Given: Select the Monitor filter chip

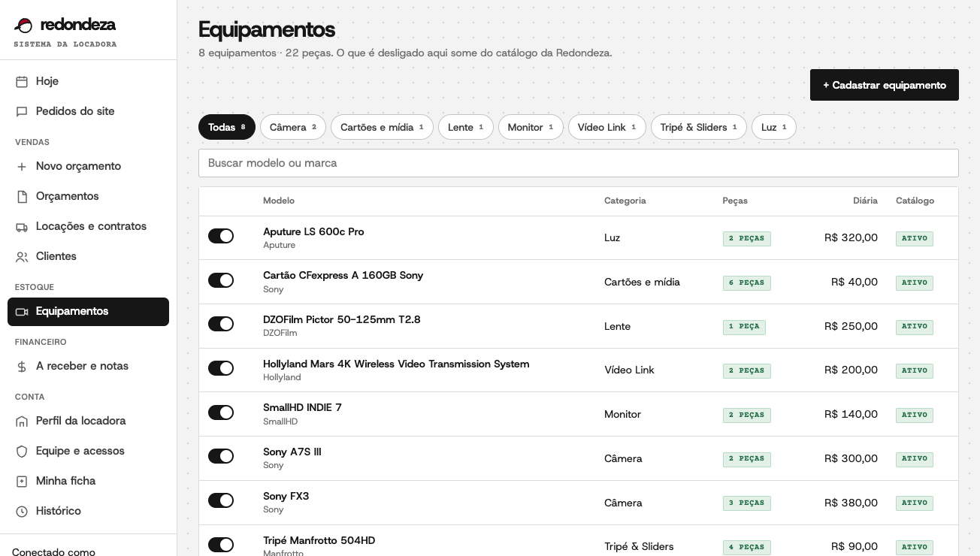Looking at the screenshot, I should (531, 127).
